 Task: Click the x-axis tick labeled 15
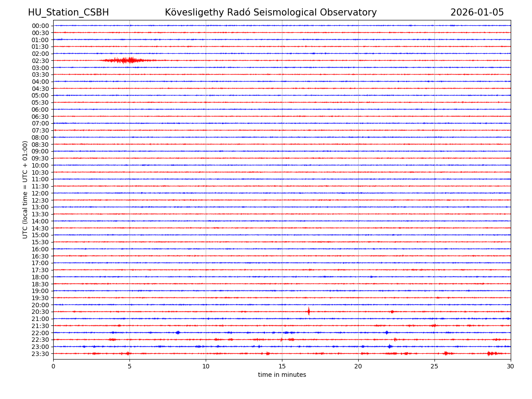coord(282,366)
